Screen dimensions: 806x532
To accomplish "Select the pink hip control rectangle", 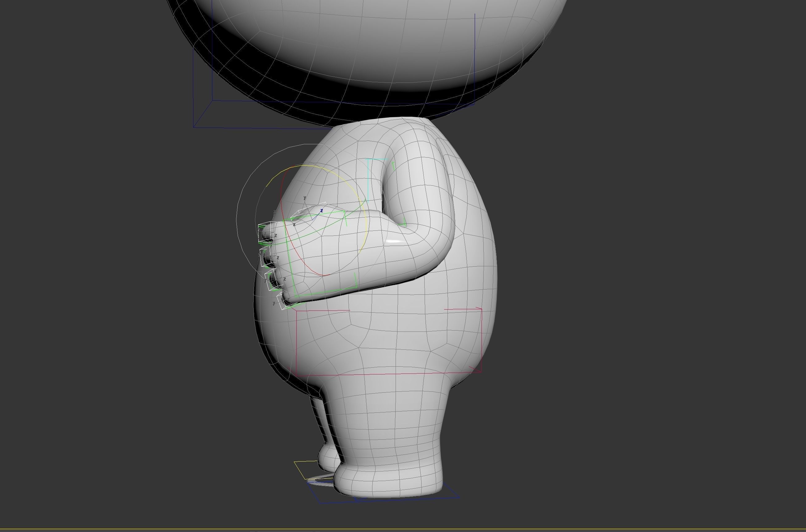I will (x=389, y=374).
